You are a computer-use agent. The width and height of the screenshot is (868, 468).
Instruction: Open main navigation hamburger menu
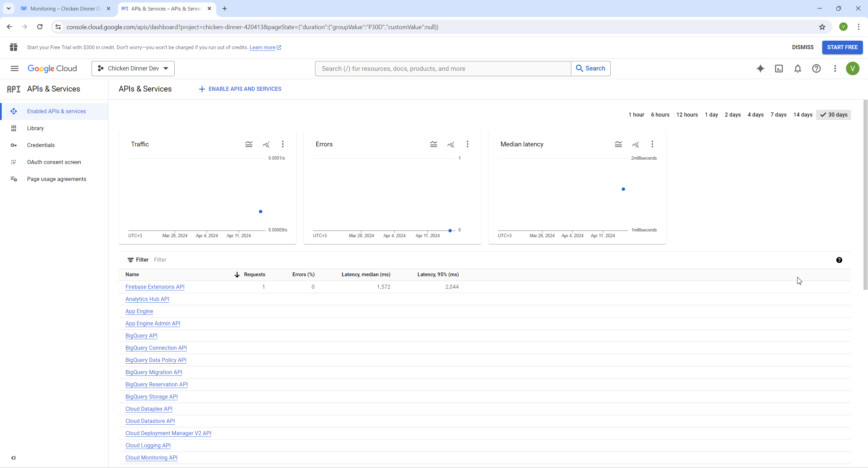[x=14, y=68]
